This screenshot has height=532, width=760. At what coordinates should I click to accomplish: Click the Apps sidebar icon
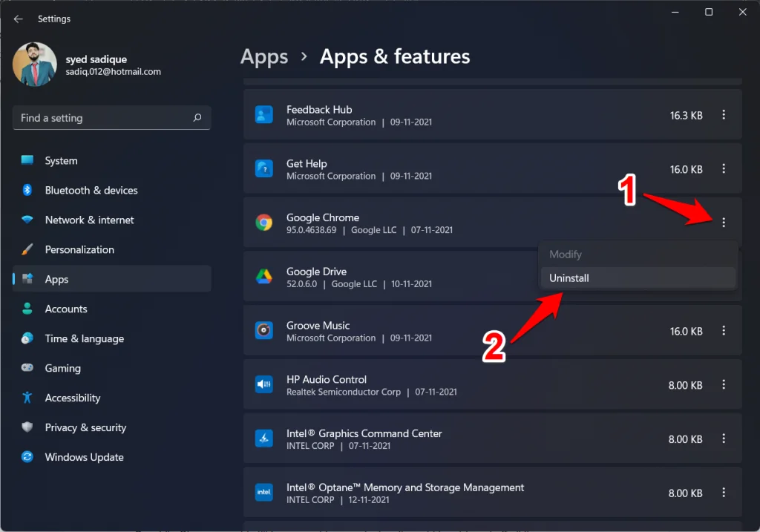point(27,278)
